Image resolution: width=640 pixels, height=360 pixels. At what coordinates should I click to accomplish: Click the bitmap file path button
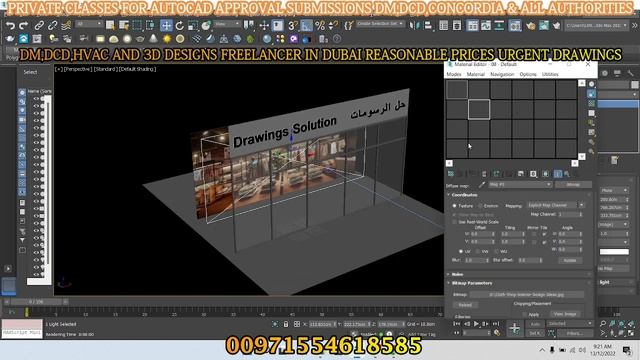click(x=527, y=294)
